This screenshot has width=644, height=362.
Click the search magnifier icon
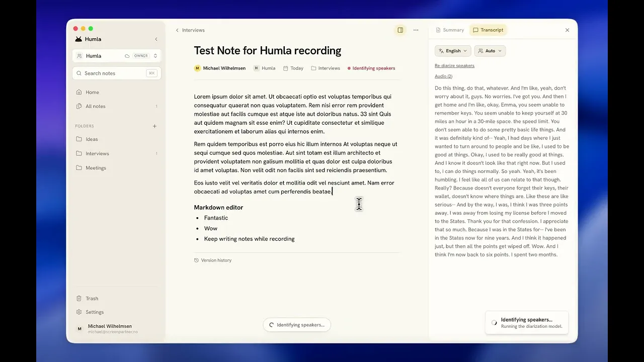coord(79,73)
